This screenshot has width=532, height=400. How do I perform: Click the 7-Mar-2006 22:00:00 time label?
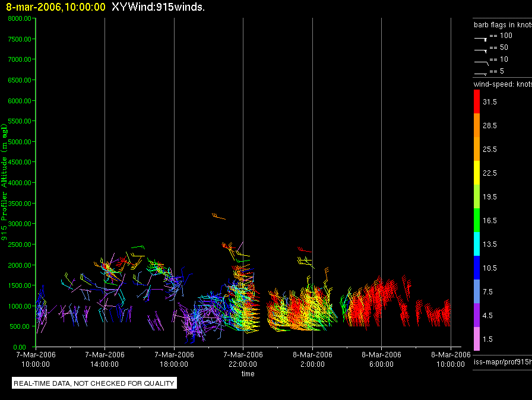tap(243, 359)
